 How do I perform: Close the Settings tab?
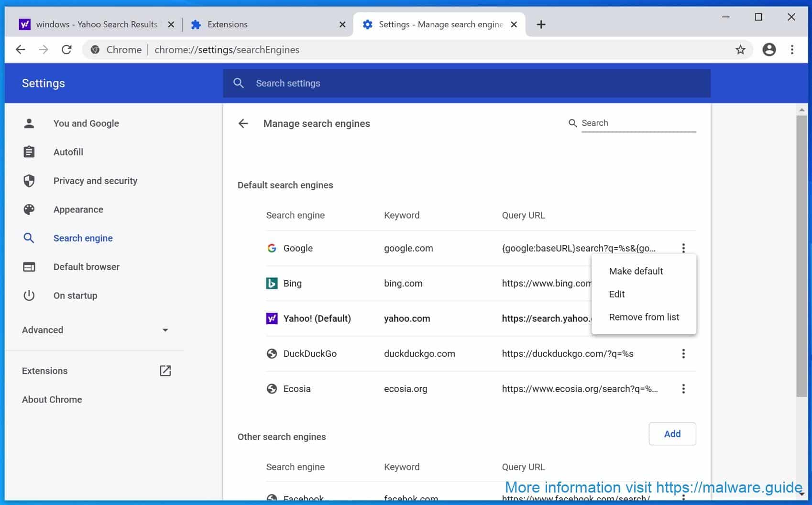514,24
